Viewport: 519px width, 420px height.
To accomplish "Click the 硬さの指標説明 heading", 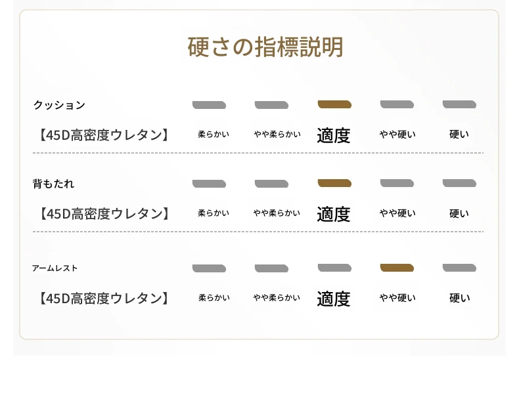I will click(x=265, y=47).
